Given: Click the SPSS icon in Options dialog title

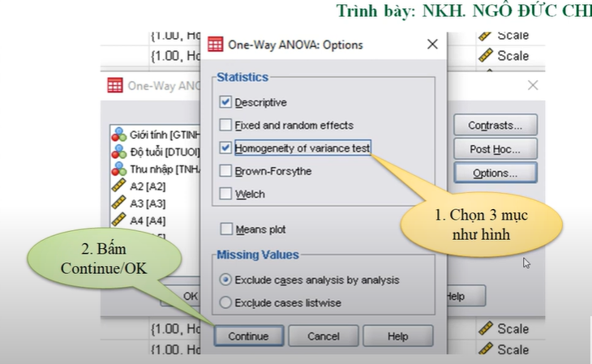Looking at the screenshot, I should click(x=216, y=45).
